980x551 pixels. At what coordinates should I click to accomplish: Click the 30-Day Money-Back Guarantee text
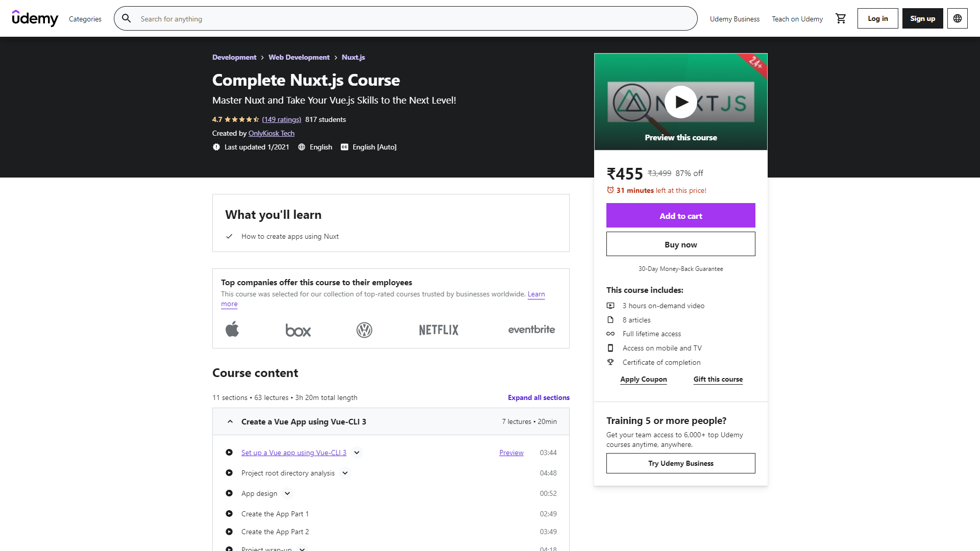pos(681,269)
